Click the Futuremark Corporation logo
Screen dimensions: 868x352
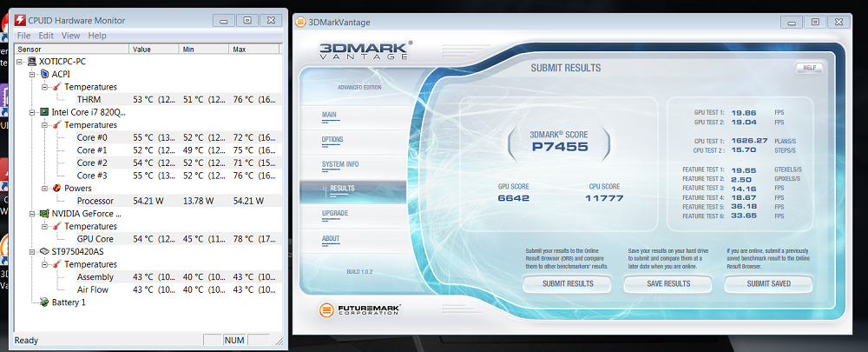pyautogui.click(x=360, y=309)
